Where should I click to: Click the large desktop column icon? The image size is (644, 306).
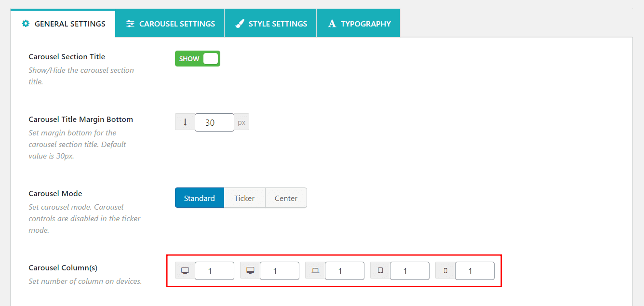click(x=185, y=271)
